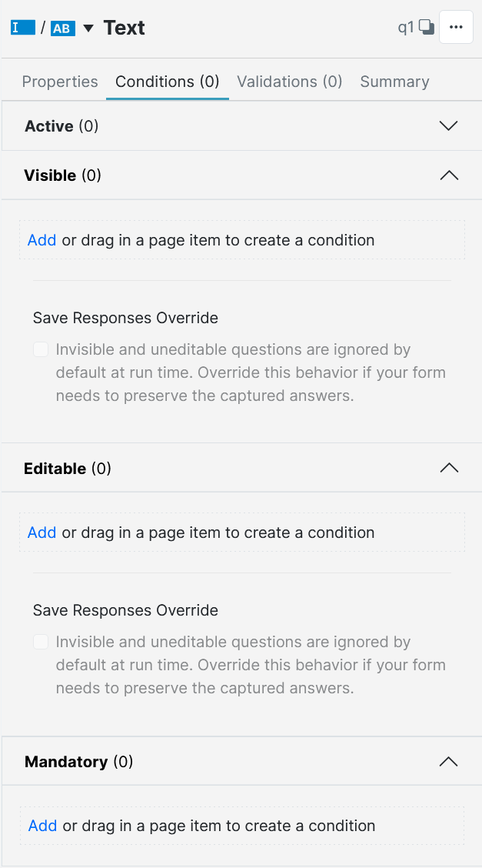Screen dimensions: 482x868
Task: Collapse the Editable conditions section
Action: pyautogui.click(x=448, y=468)
